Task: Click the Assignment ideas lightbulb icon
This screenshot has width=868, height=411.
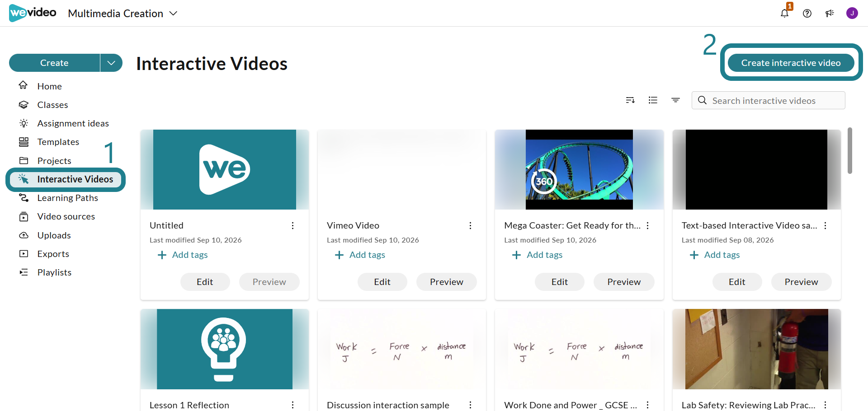Action: click(x=24, y=123)
